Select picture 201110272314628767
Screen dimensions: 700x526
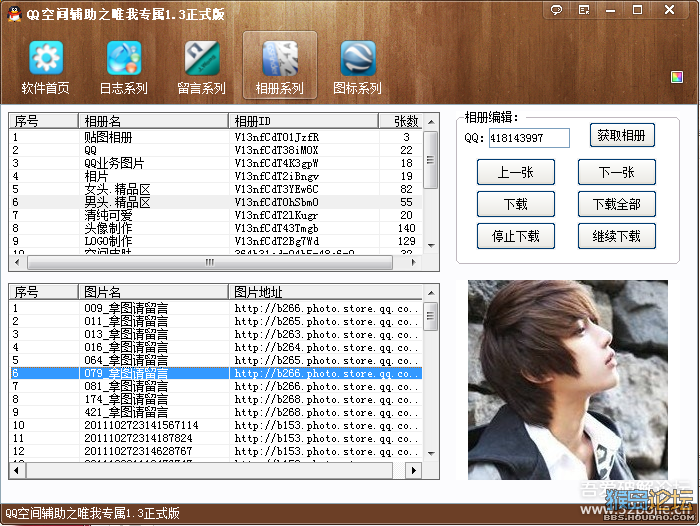[216, 451]
